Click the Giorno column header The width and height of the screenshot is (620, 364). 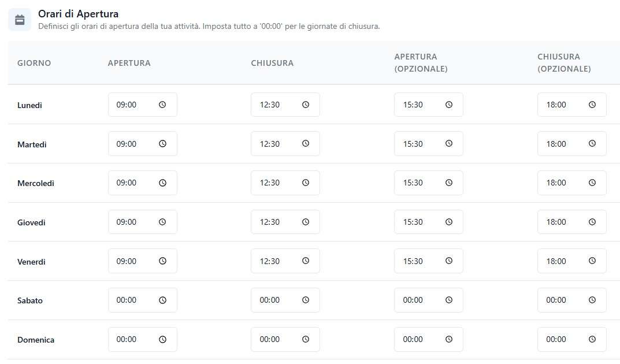34,63
